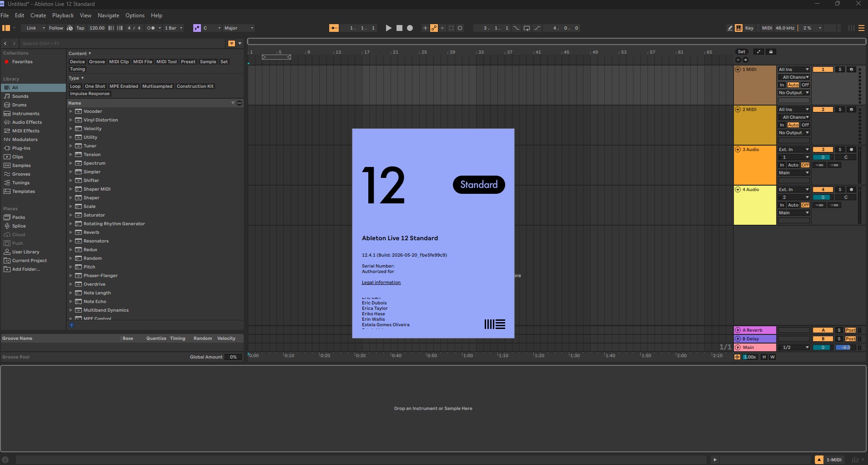Open the Link dropdown arrow

coord(44,28)
